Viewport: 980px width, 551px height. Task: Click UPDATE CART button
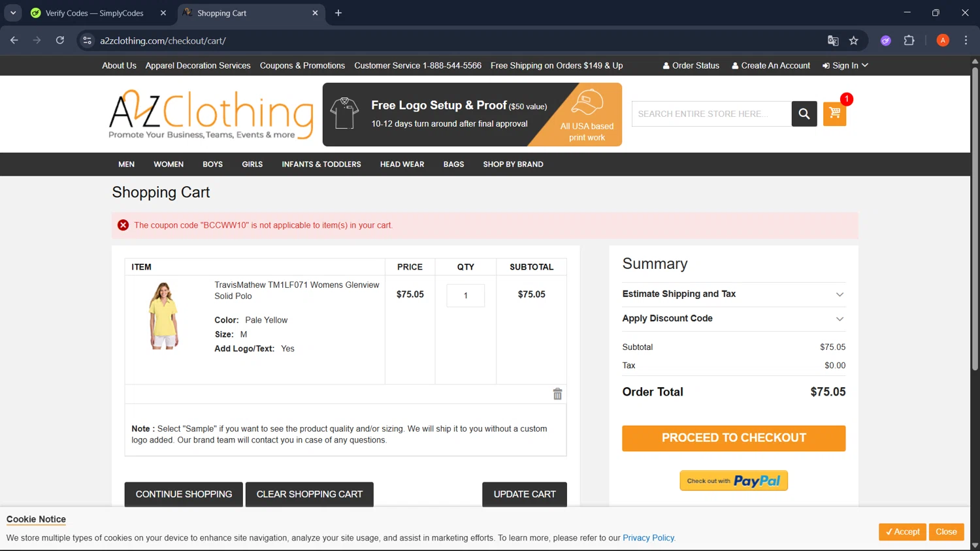(525, 494)
